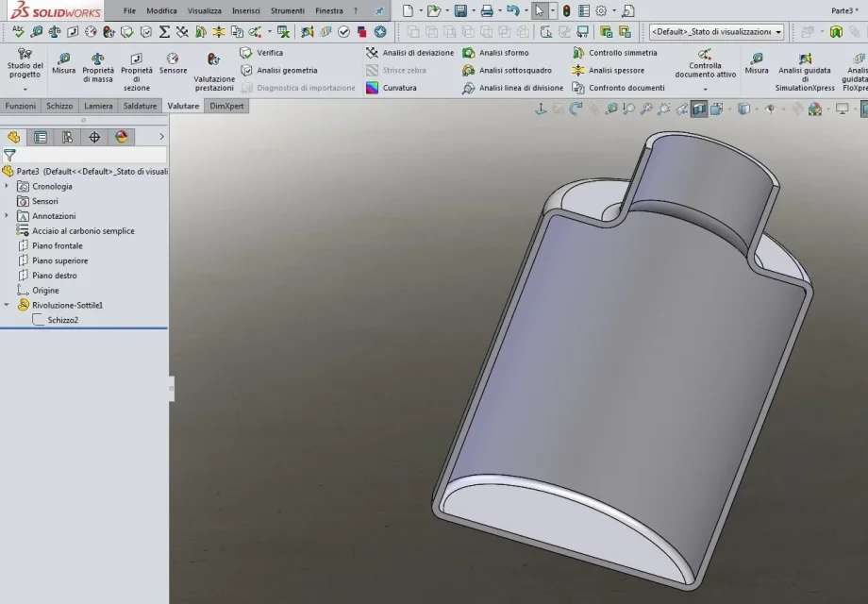This screenshot has width=868, height=604.
Task: Expand the Annotazioni tree node
Action: (7, 216)
